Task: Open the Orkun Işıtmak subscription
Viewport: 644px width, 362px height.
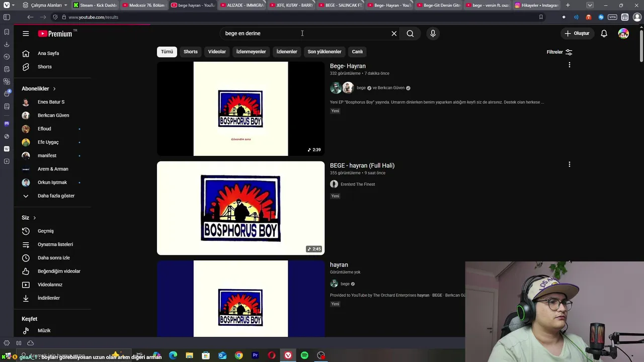Action: (52, 183)
